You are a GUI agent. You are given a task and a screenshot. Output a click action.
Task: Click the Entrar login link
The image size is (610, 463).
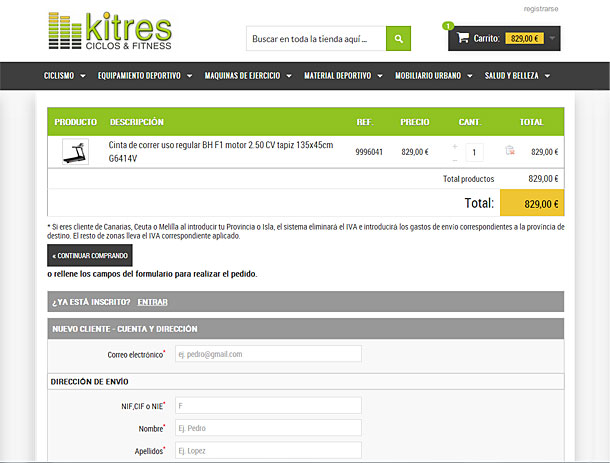click(153, 301)
